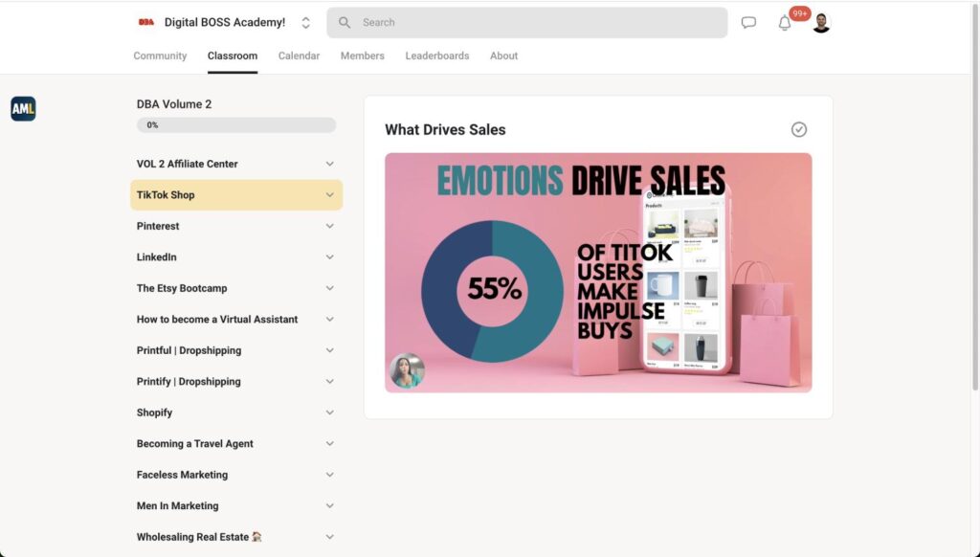Open How to become a Virtual Assistant
Screen dimensions: 980x557
pos(236,320)
